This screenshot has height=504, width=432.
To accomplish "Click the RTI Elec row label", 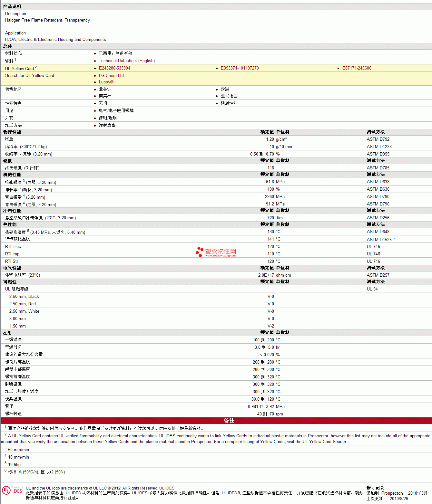I will point(13,246).
